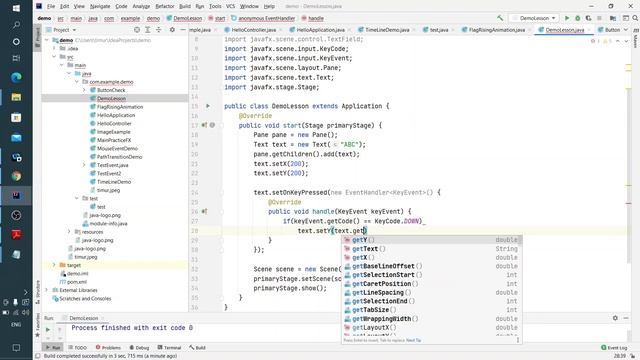Screen dimensions: 640x360
Task: Collapse com.example.demo package
Action: (x=77, y=82)
